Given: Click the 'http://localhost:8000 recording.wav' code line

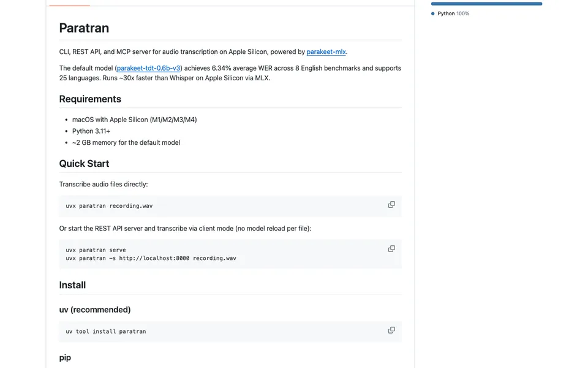Looking at the screenshot, I should (x=151, y=258).
